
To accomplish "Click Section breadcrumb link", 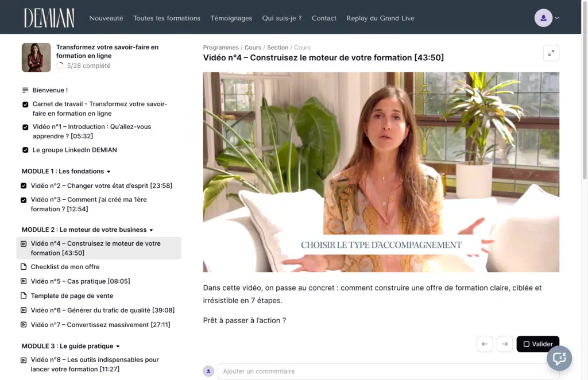I will [277, 48].
